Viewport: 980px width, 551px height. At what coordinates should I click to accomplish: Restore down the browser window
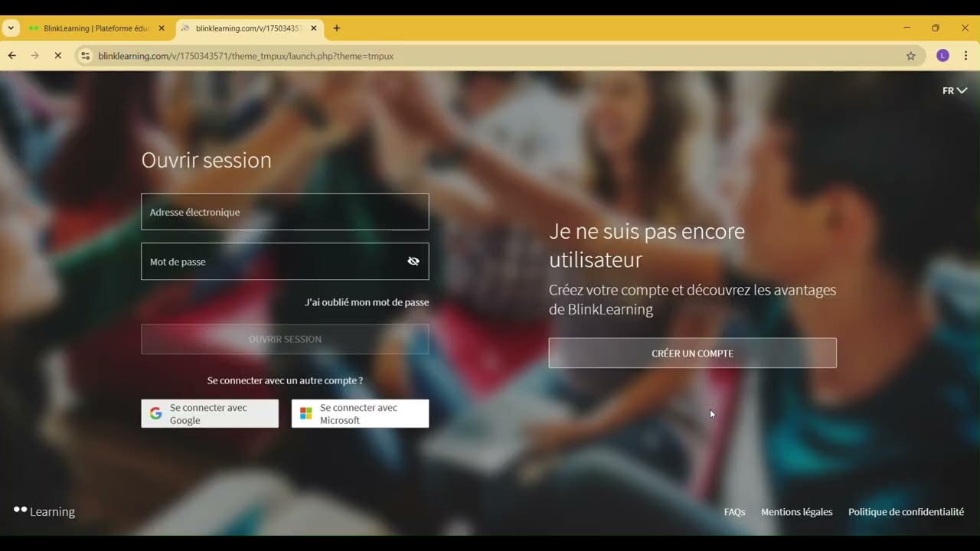tap(936, 28)
